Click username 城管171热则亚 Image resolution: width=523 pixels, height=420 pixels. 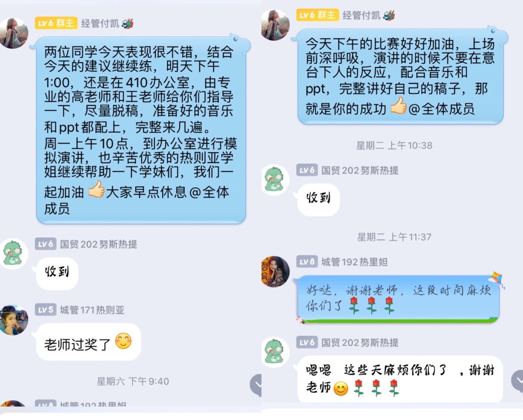point(92,310)
